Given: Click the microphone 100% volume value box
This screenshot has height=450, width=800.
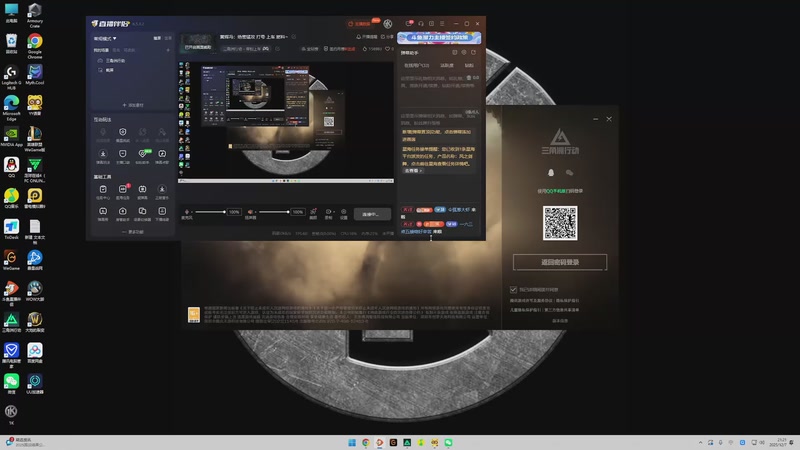Looking at the screenshot, I should (234, 212).
